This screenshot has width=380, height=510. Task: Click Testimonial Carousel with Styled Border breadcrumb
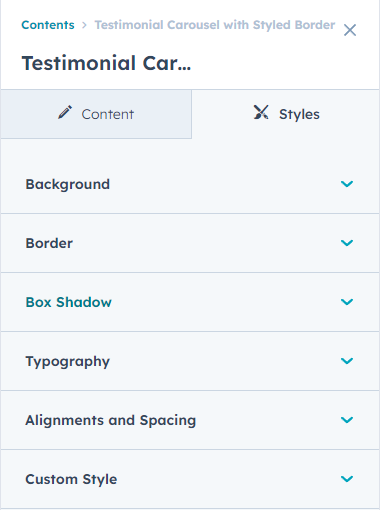[215, 25]
